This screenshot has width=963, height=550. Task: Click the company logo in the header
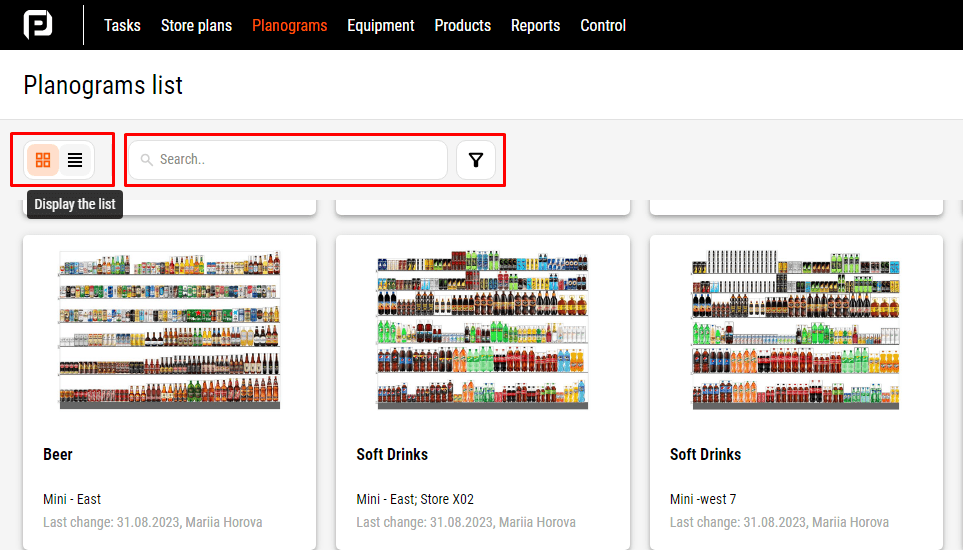[38, 25]
